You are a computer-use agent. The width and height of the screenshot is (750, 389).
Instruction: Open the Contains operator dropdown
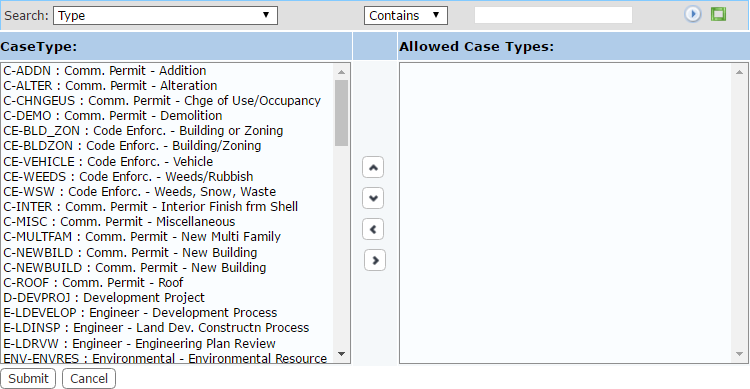[x=406, y=15]
